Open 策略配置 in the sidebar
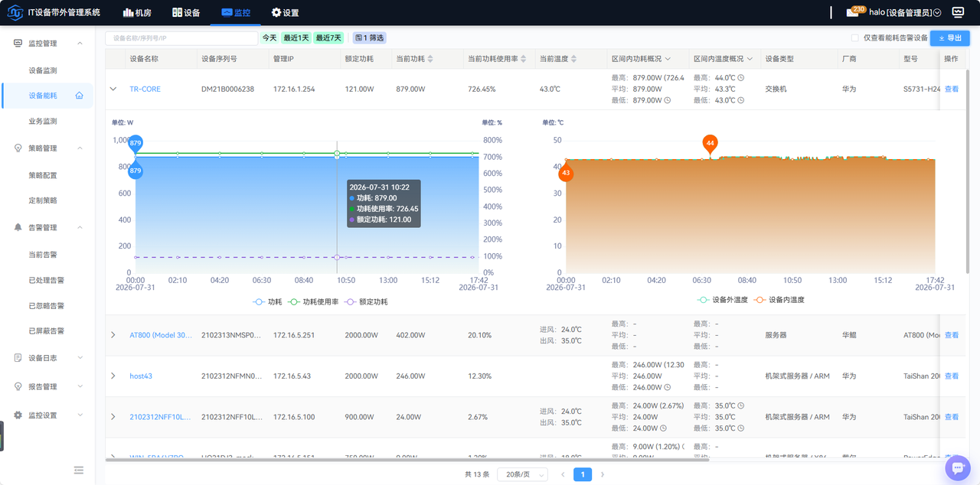 (43, 175)
